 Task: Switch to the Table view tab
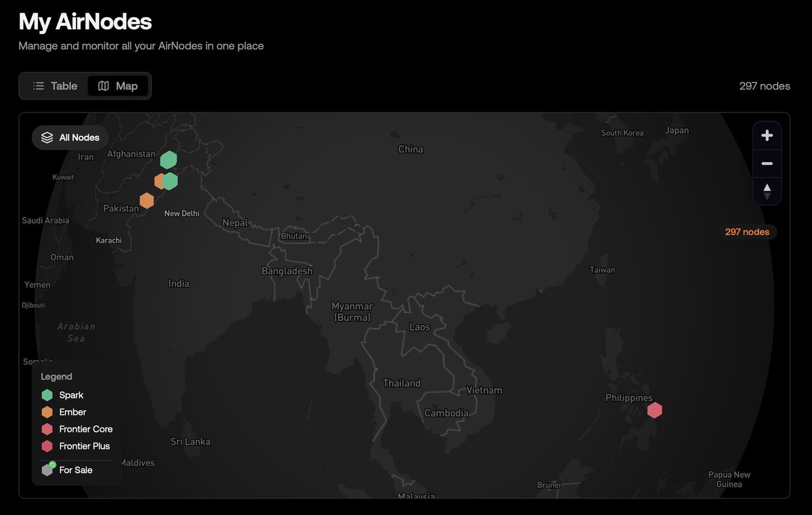coord(55,86)
